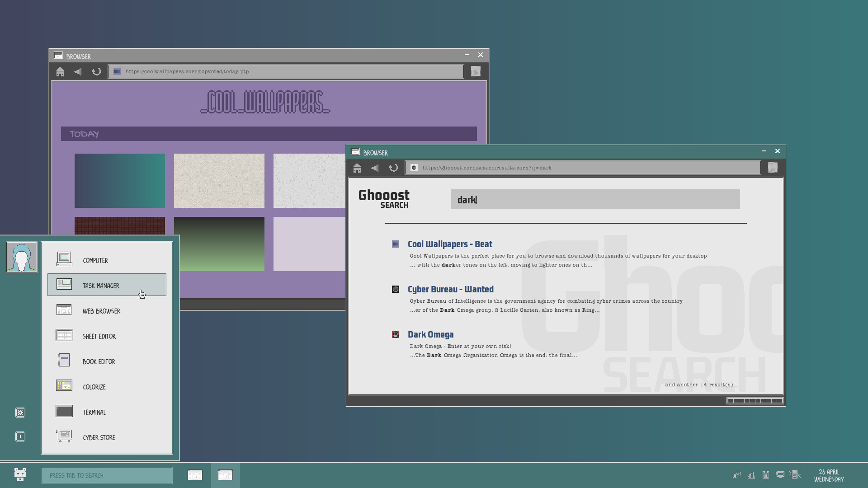Click the chat messages icon in the system tray

coord(737,475)
